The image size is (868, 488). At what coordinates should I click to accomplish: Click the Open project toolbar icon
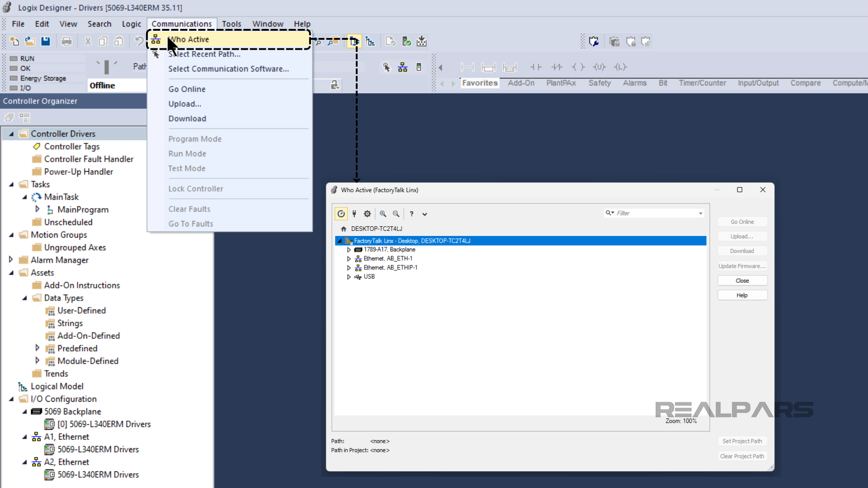point(30,42)
